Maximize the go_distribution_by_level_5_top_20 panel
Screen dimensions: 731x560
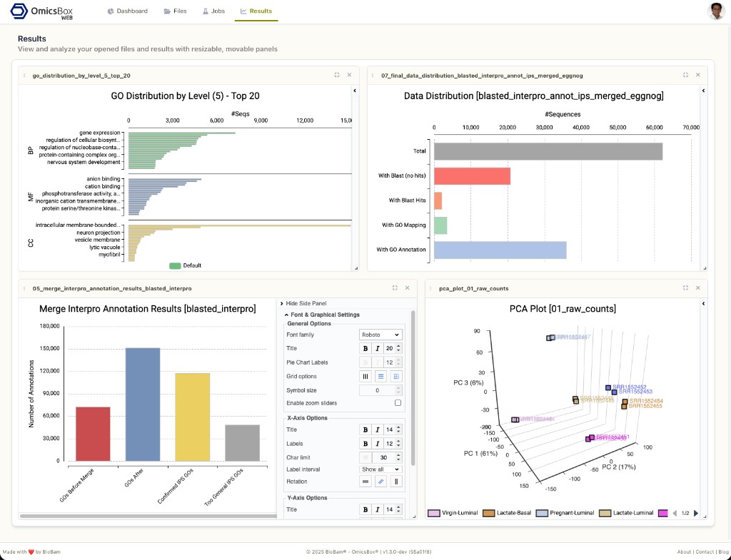tap(336, 75)
